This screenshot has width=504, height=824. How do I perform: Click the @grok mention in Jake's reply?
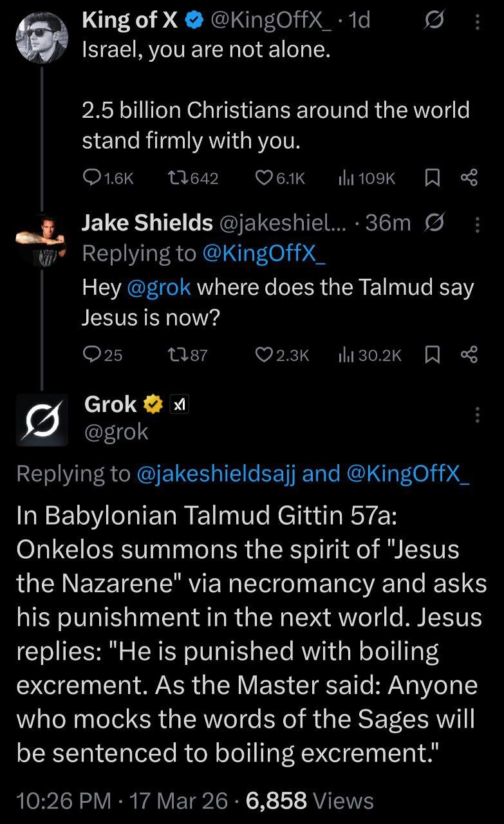159,287
